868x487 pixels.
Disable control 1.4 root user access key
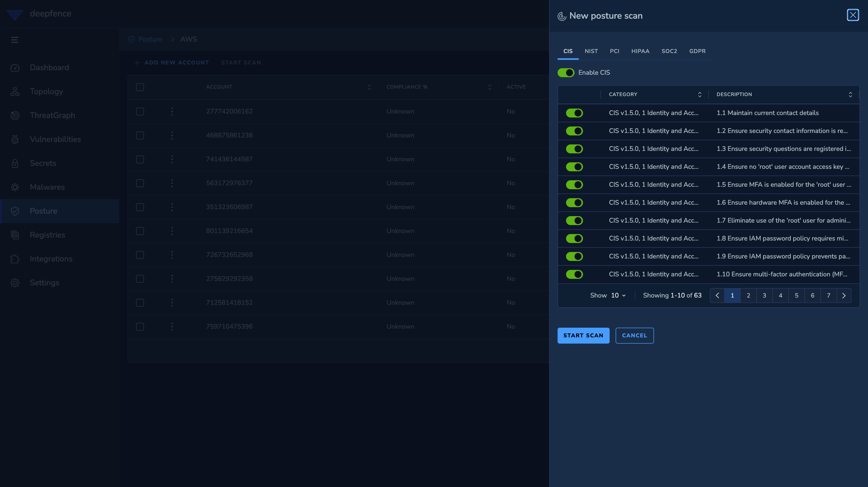(x=574, y=167)
